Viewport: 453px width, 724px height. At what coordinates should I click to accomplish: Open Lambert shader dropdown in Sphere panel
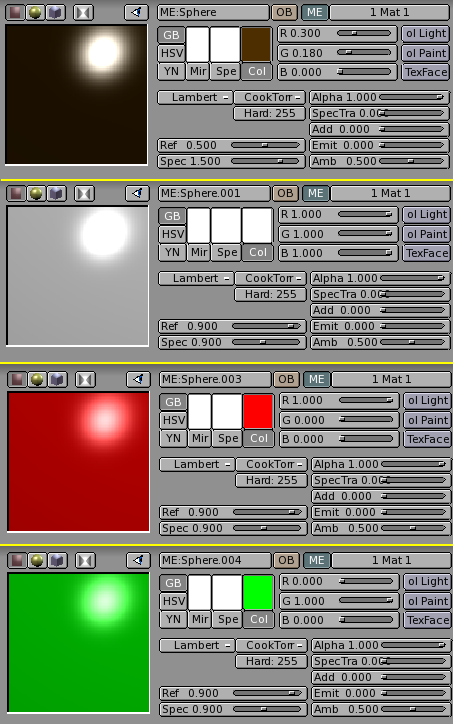click(x=195, y=97)
